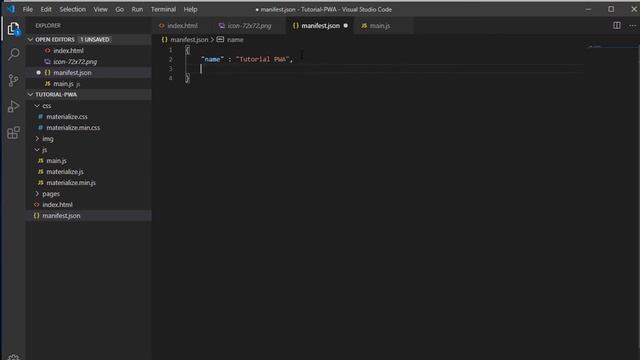Open the Run menu
The image size is (640, 360).
coord(137,9)
